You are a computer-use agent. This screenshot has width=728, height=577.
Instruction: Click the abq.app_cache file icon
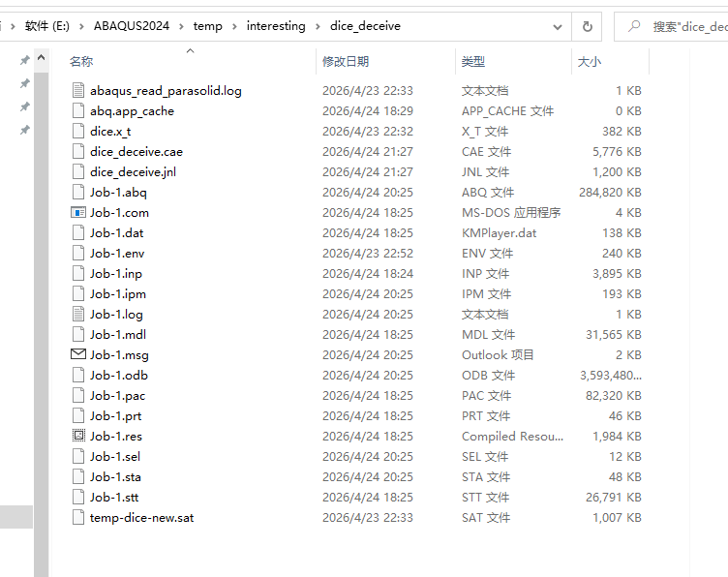[78, 111]
